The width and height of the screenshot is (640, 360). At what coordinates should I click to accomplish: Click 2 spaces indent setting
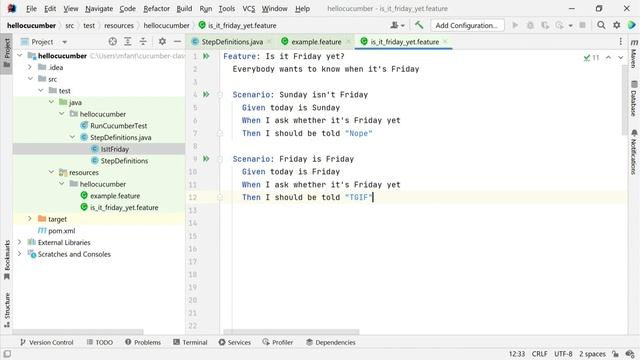(592, 354)
